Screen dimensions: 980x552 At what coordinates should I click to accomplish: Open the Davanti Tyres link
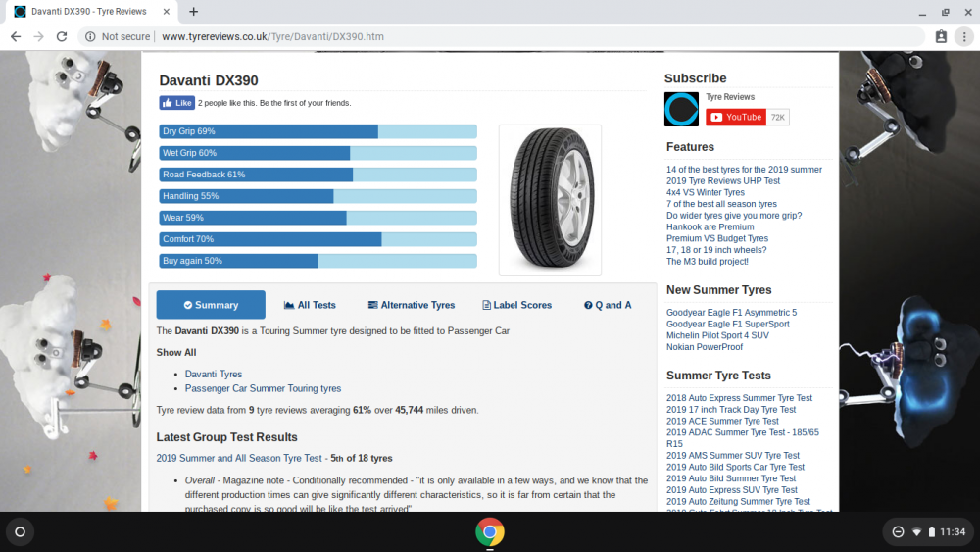(213, 374)
